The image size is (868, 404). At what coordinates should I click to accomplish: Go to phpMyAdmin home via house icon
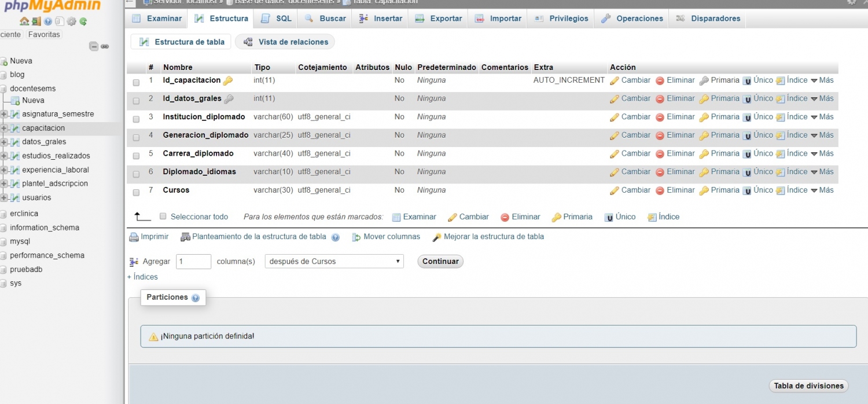pyautogui.click(x=24, y=22)
